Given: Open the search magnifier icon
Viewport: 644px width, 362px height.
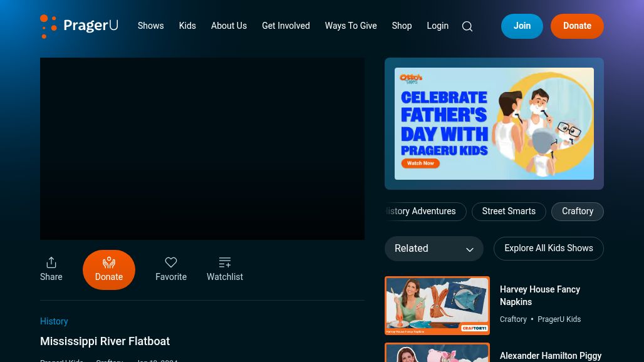Looking at the screenshot, I should [467, 26].
